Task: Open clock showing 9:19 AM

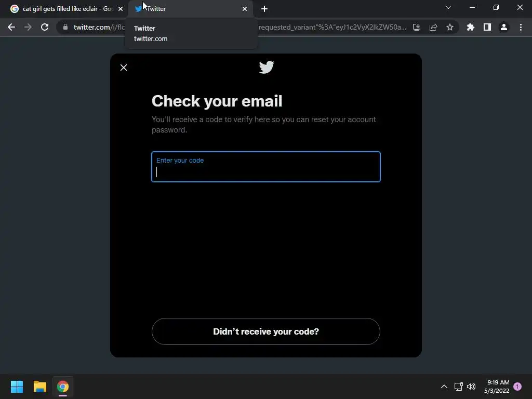Action: [497, 387]
